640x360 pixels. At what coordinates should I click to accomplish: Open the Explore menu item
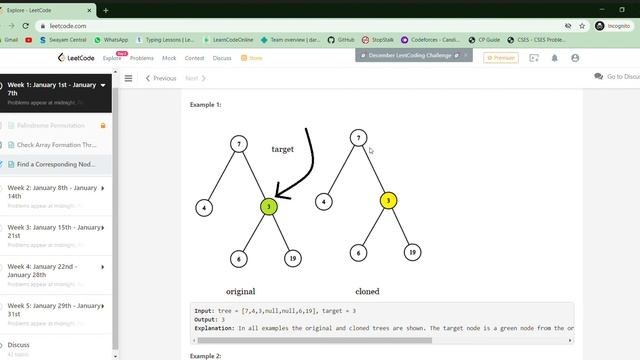(112, 58)
